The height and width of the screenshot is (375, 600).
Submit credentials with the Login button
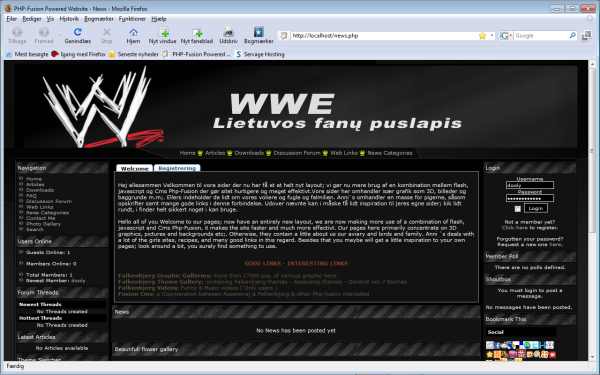click(x=536, y=208)
